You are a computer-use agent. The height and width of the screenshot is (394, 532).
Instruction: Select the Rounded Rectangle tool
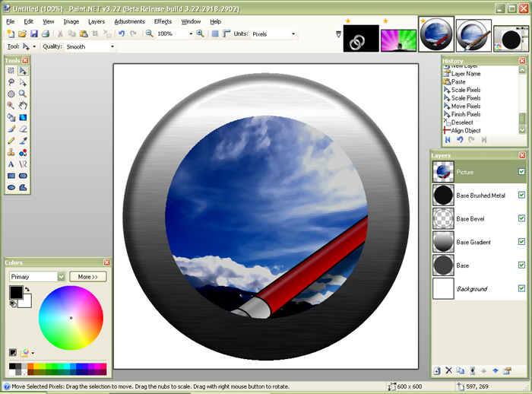23,176
